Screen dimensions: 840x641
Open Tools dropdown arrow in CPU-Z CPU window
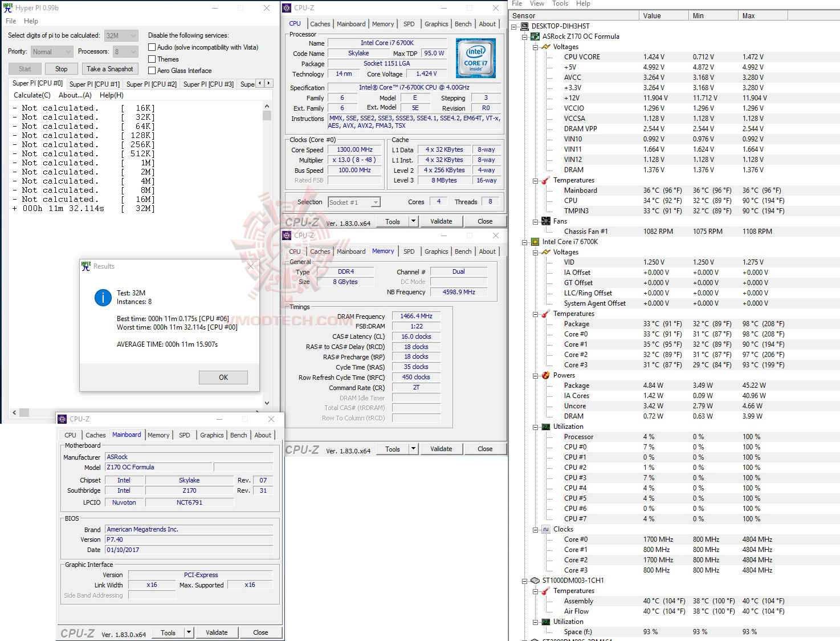point(413,221)
